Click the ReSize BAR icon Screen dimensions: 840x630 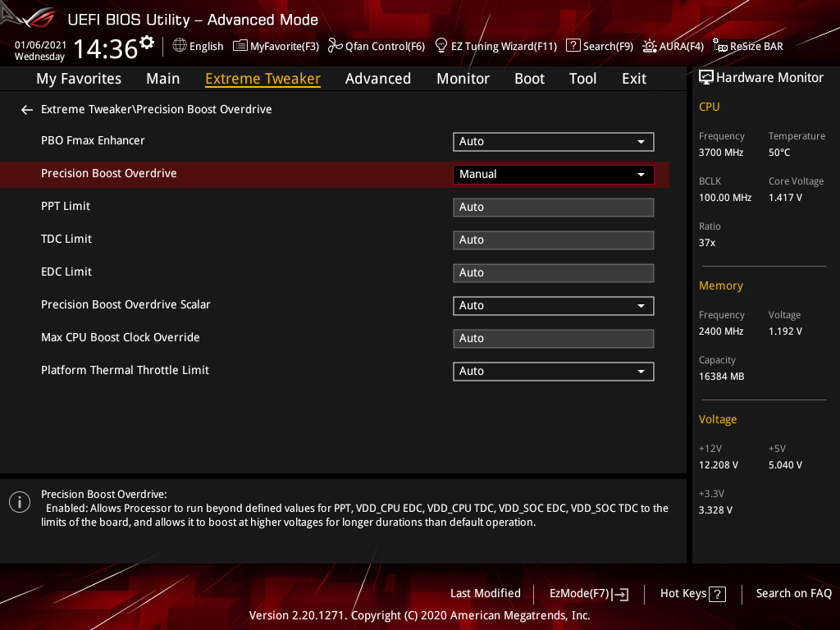pyautogui.click(x=720, y=46)
